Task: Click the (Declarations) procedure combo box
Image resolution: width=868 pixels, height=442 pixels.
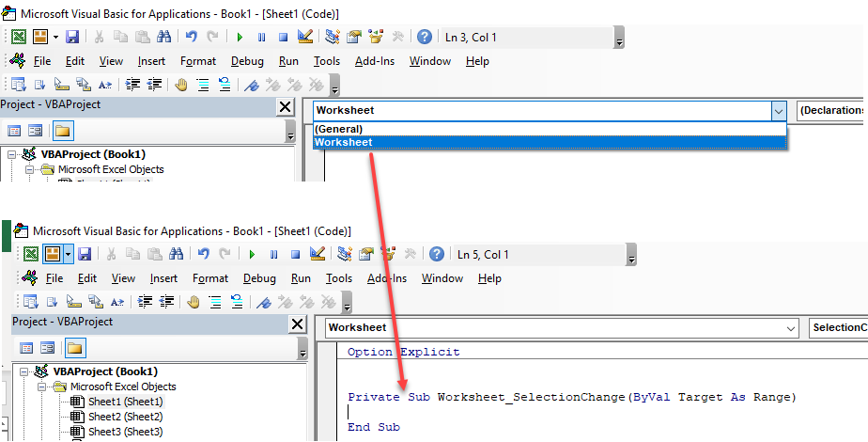Action: tap(832, 111)
